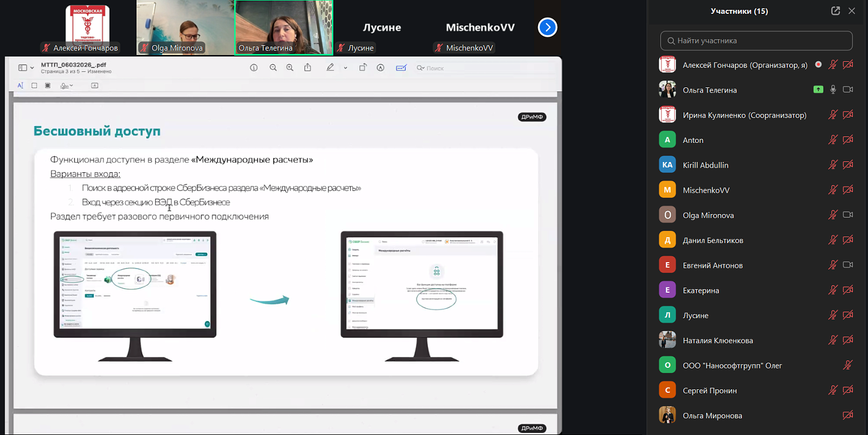This screenshot has height=435, width=868.
Task: Pop out the participants panel
Action: (x=835, y=11)
